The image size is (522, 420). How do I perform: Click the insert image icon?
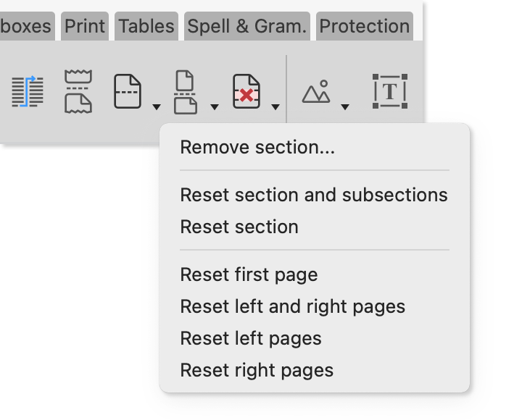(316, 92)
